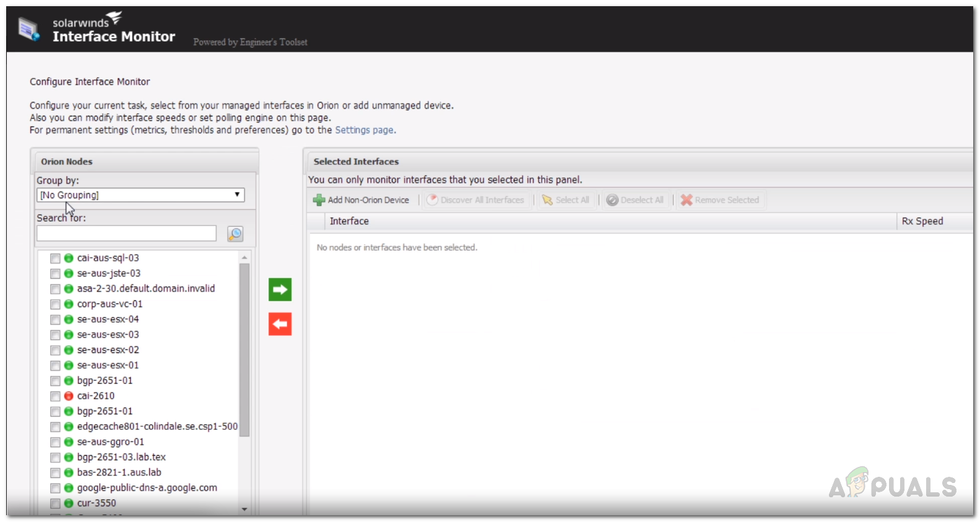Check the se-aus-jste-03 node checkbox

click(55, 274)
